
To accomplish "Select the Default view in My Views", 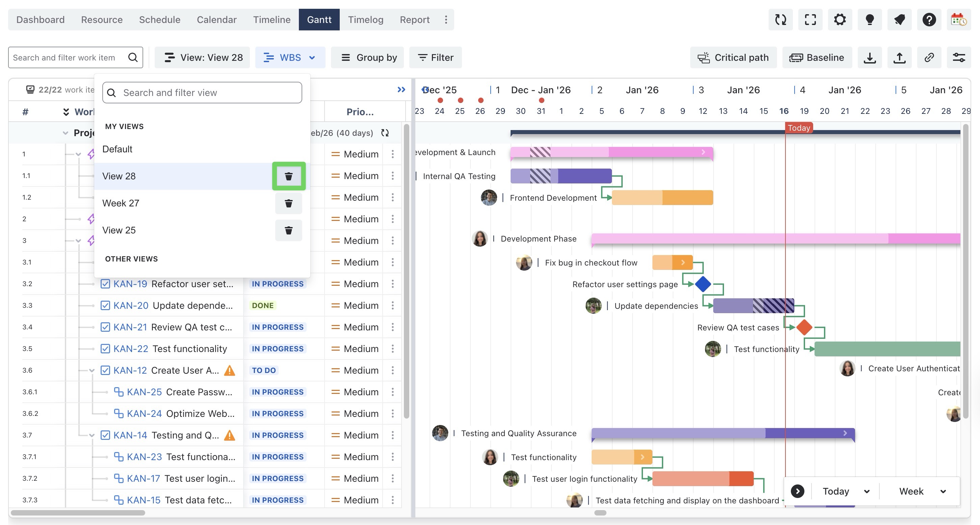I will (117, 149).
